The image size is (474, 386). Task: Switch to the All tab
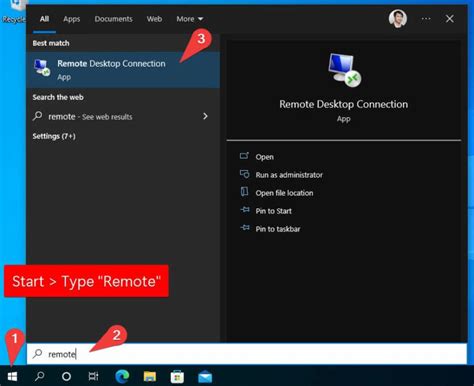(x=44, y=19)
